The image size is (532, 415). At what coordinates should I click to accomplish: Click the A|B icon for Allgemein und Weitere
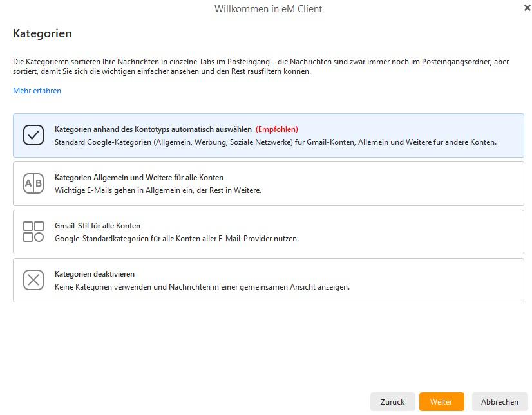pyautogui.click(x=33, y=184)
